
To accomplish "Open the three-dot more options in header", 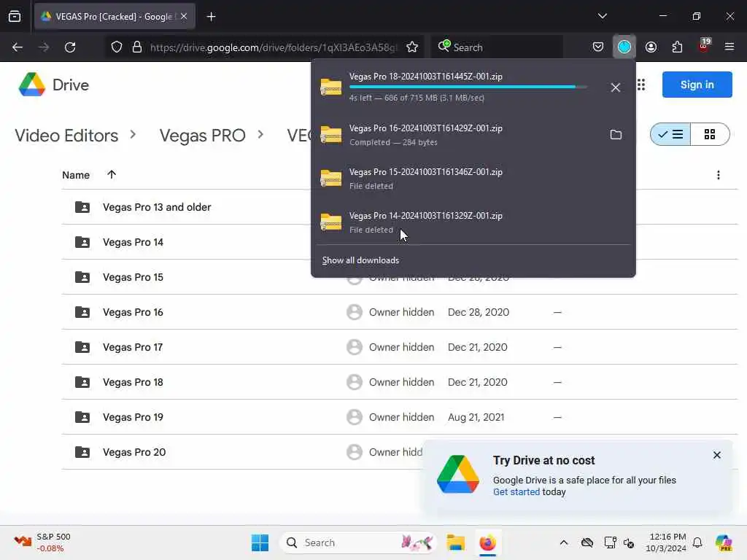I will tap(719, 175).
